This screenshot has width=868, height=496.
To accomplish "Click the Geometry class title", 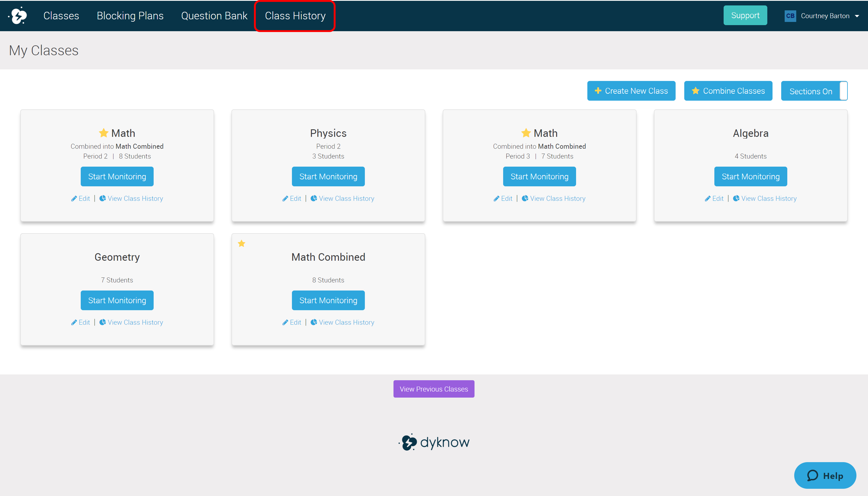I will [x=117, y=257].
